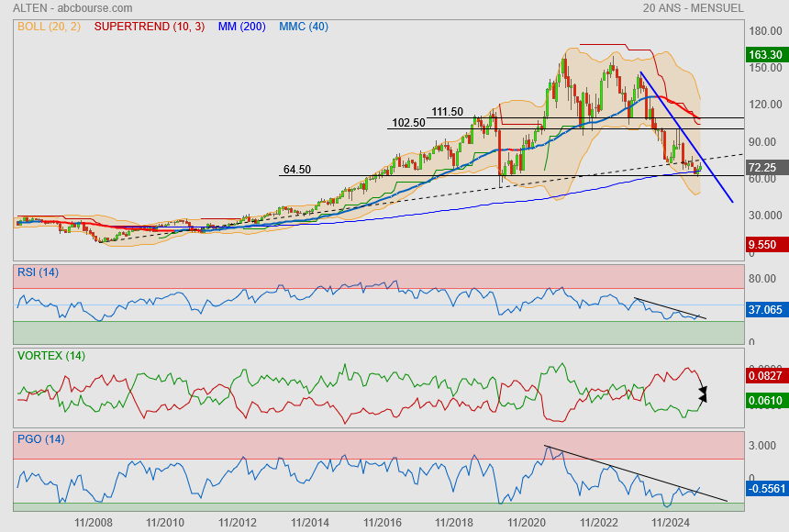
Task: Select the MM (200) indicator label
Action: click(241, 27)
